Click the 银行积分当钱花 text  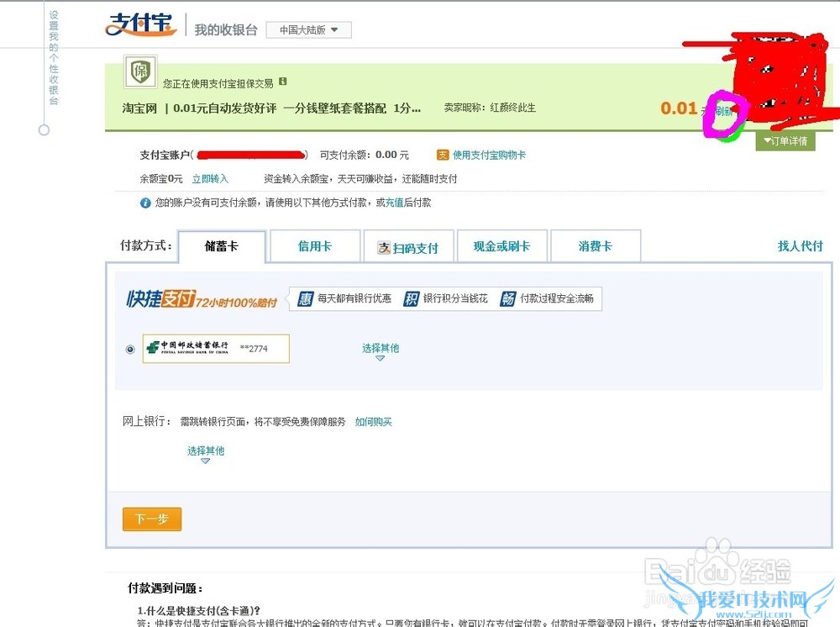[x=455, y=298]
